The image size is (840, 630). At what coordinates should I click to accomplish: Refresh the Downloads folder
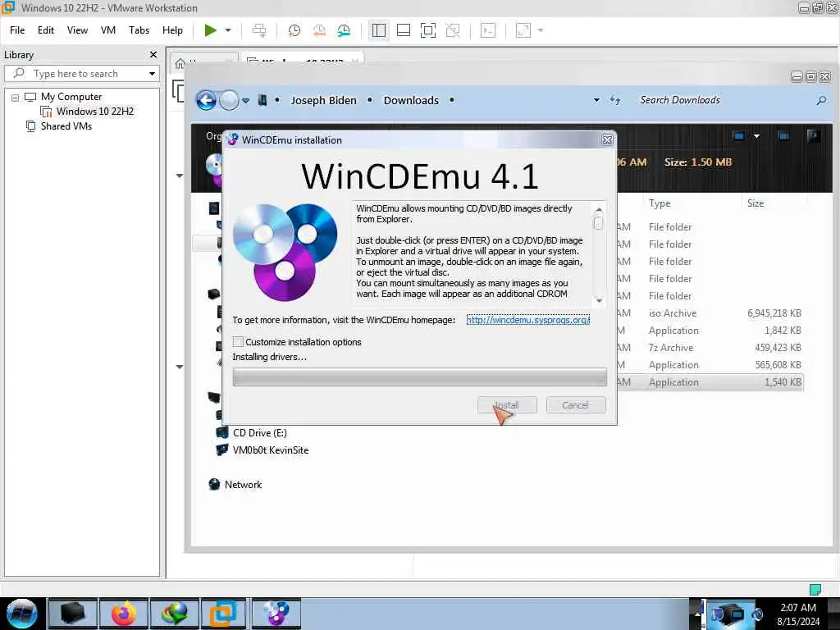615,100
